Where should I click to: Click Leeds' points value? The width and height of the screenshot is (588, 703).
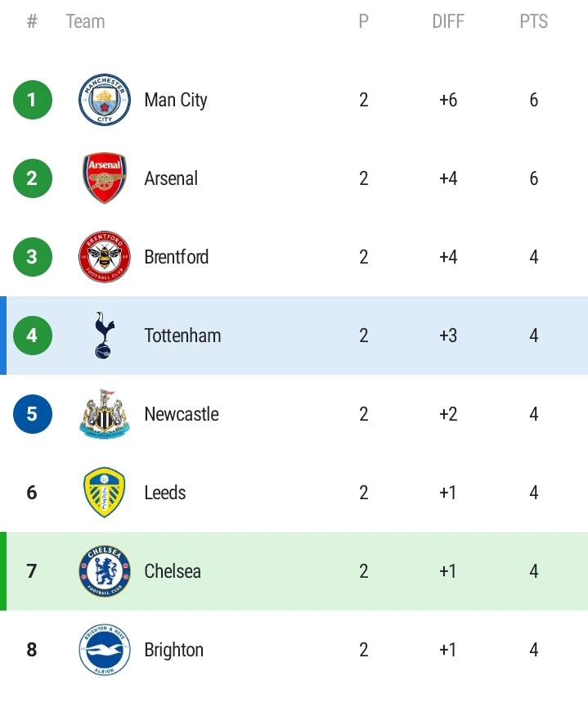click(x=533, y=493)
